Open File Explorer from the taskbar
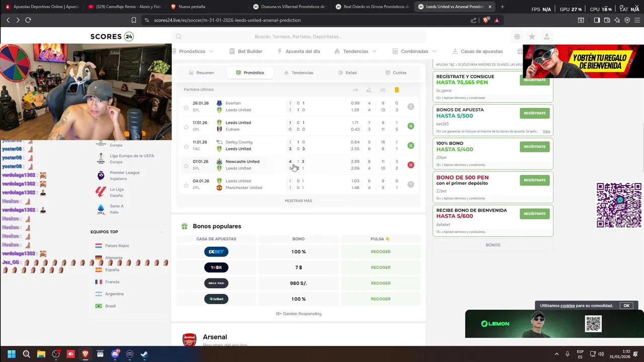This screenshot has width=644, height=362. (x=41, y=354)
